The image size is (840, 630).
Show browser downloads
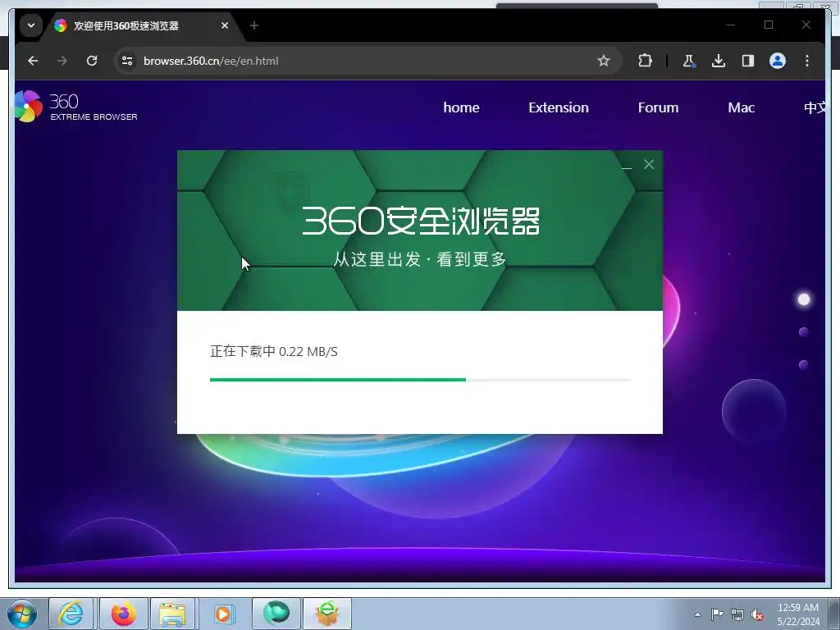719,61
